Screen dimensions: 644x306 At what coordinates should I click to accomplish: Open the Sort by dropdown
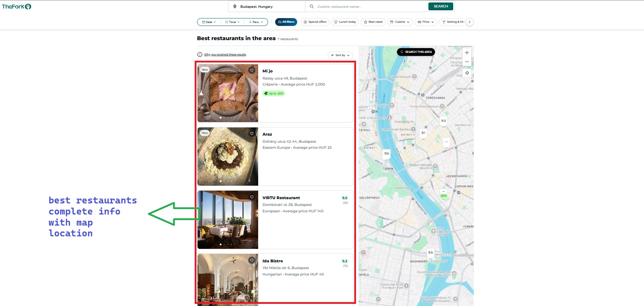[x=340, y=55]
